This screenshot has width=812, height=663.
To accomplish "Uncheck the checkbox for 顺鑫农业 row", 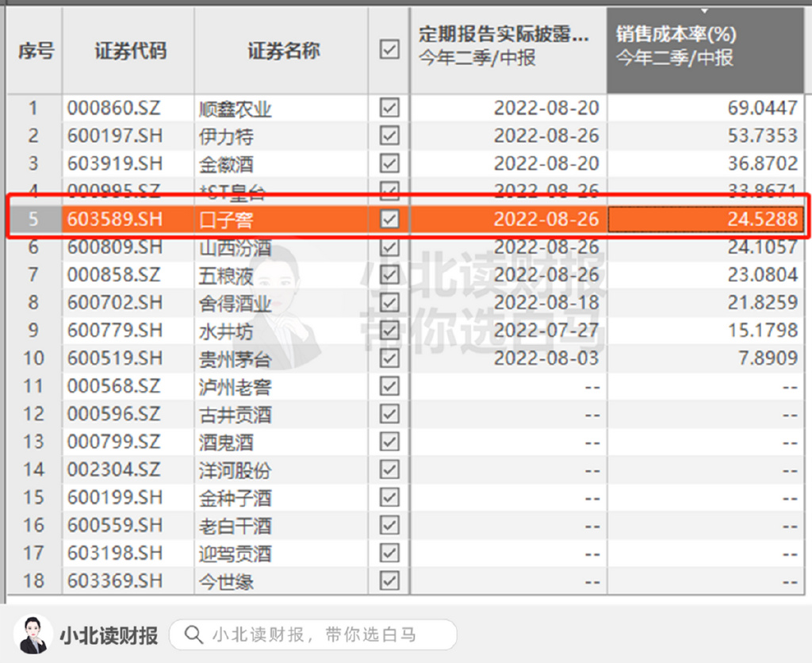I will coord(389,108).
